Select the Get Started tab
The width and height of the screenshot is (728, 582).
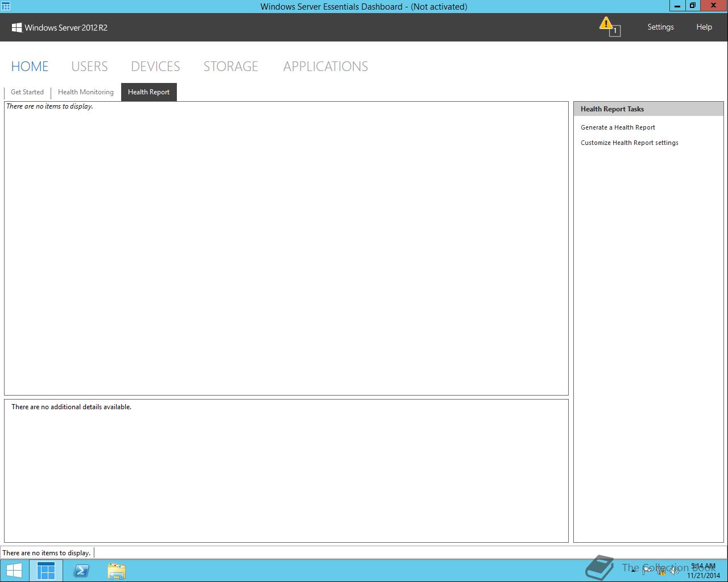(27, 92)
